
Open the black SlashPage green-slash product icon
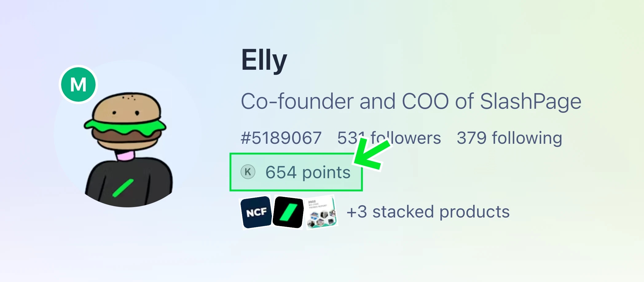tap(288, 212)
